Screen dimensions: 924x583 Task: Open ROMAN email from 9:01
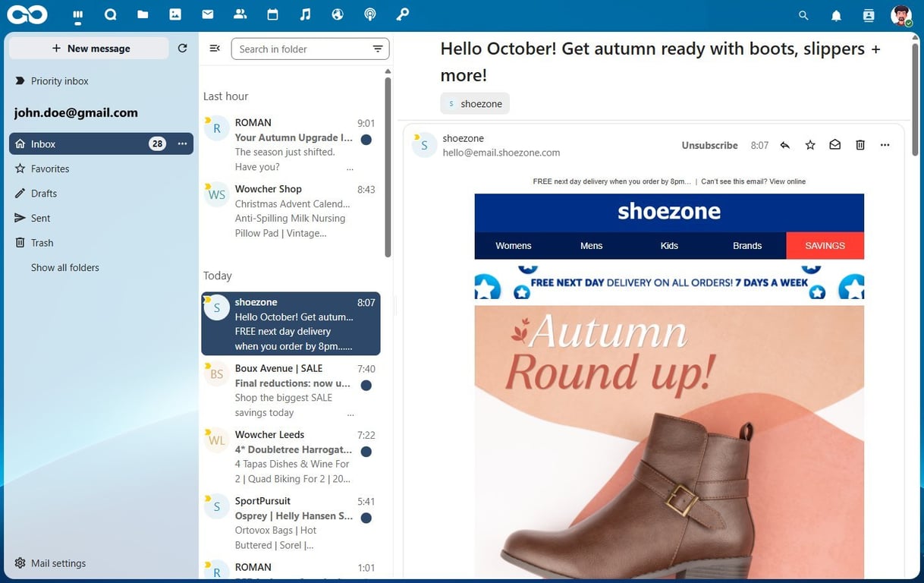[x=291, y=144]
